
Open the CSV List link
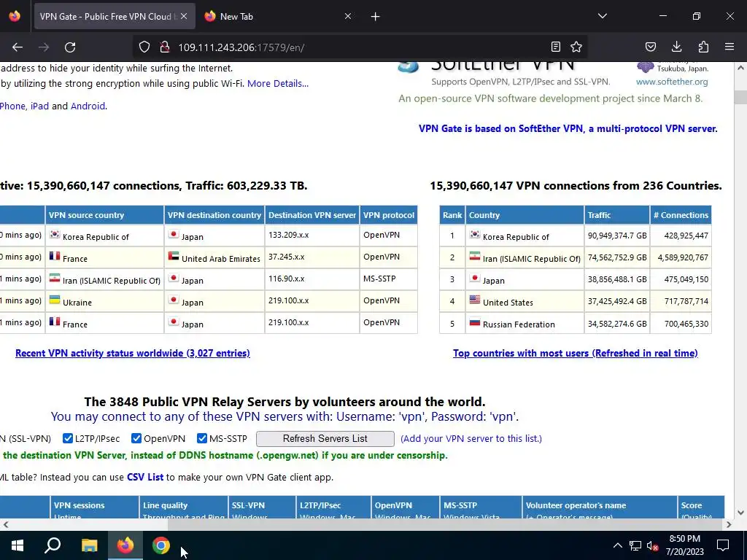click(x=145, y=477)
